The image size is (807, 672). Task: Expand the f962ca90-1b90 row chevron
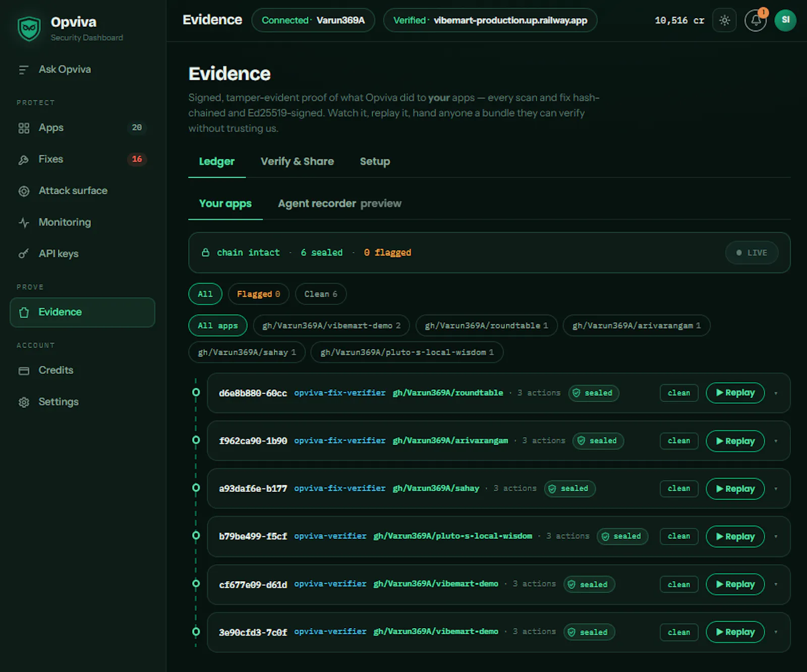776,441
